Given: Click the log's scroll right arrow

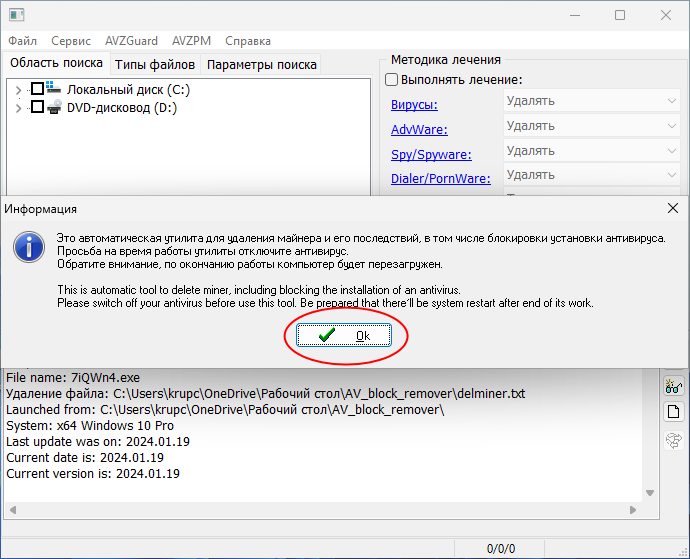Looking at the screenshot, I should pyautogui.click(x=633, y=510).
